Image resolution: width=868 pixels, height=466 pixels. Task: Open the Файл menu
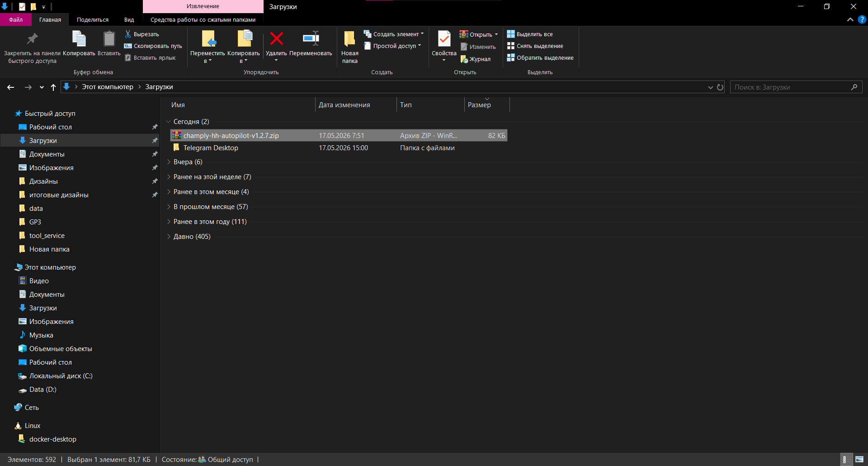16,20
